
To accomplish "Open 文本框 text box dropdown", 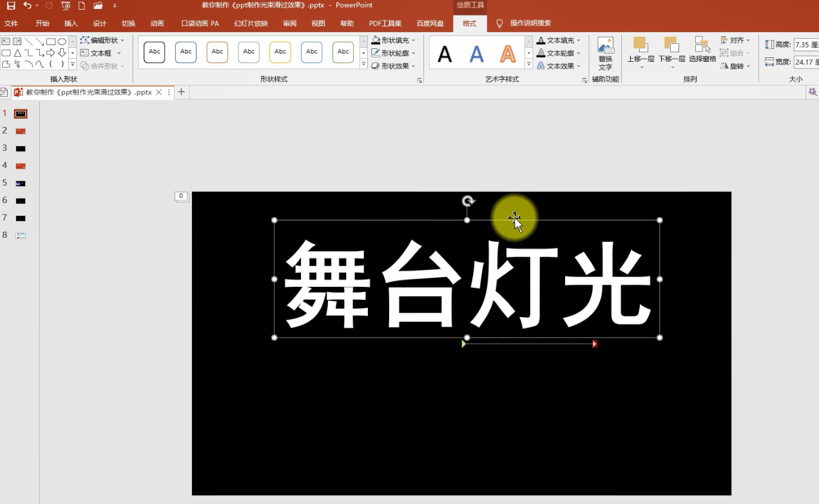I will pyautogui.click(x=101, y=53).
